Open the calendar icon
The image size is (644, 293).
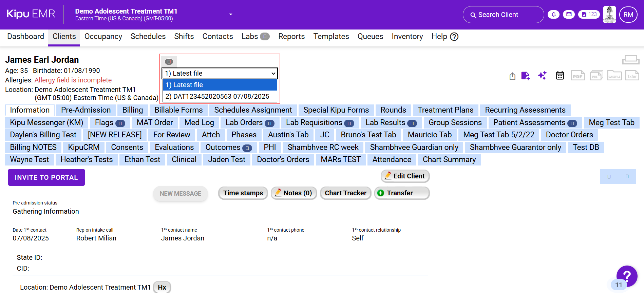[x=560, y=76]
